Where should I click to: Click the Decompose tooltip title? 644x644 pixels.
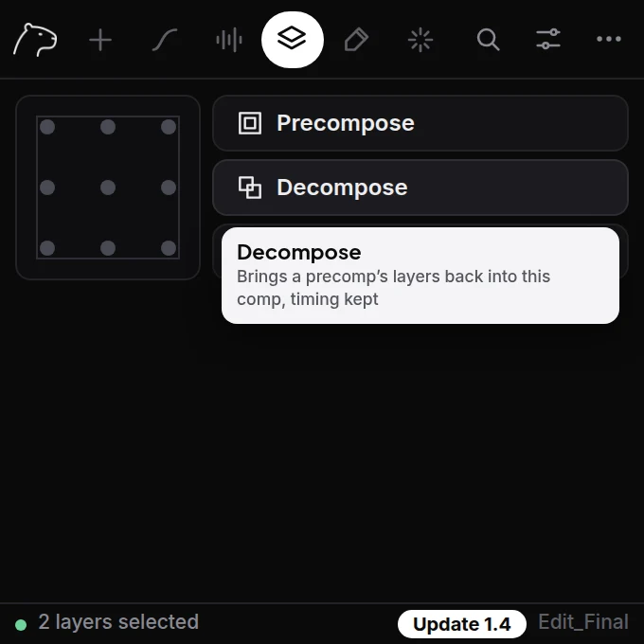pos(299,253)
